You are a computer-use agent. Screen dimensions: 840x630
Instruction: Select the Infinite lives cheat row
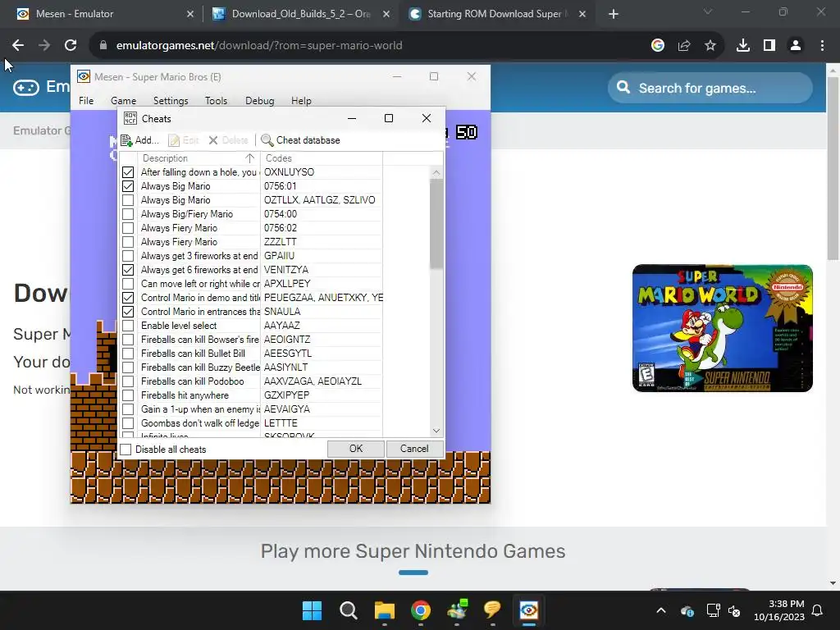[x=252, y=435]
